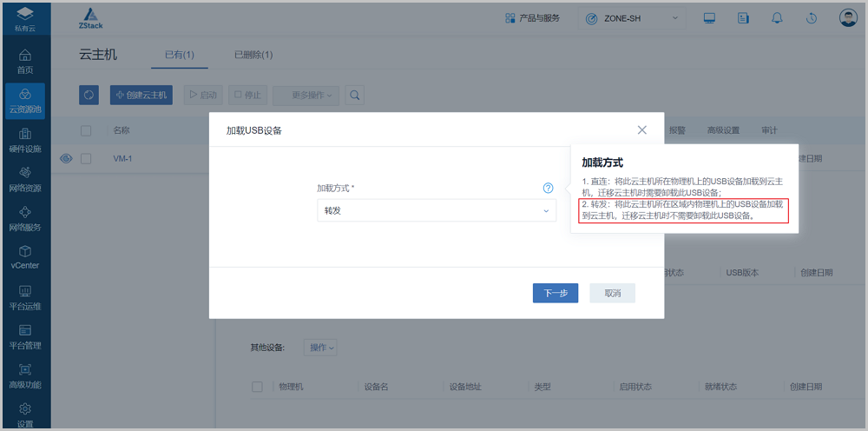868x431 pixels.
Task: Open the user avatar menu
Action: pyautogui.click(x=848, y=18)
